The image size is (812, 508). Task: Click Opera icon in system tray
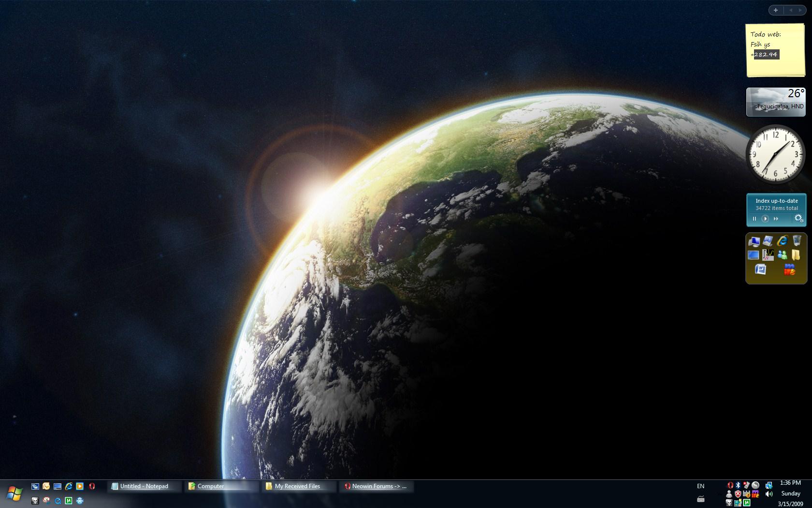point(730,485)
